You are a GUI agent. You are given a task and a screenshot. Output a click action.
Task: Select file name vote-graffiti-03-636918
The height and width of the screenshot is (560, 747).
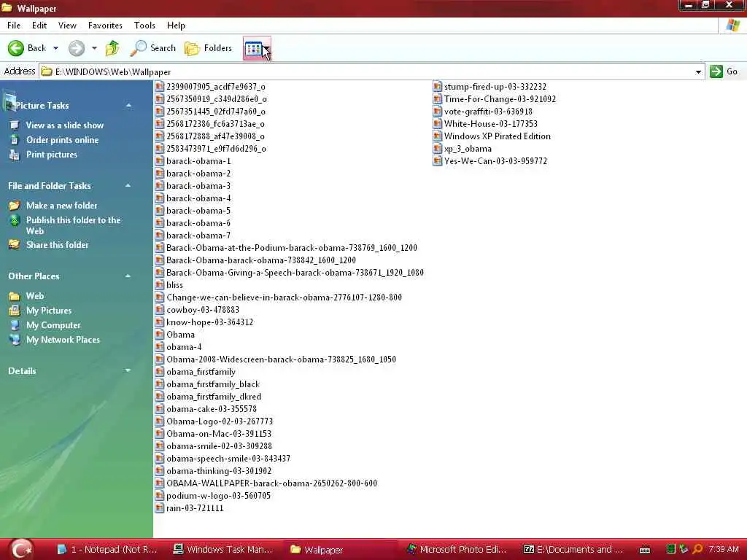(x=488, y=112)
